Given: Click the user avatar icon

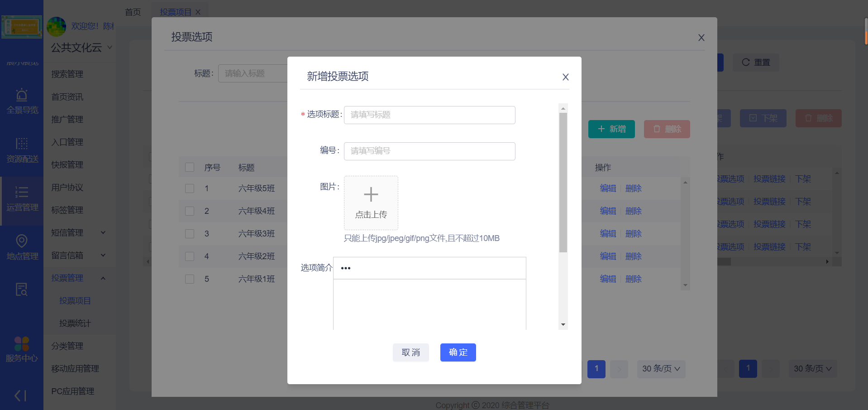Looking at the screenshot, I should (57, 27).
